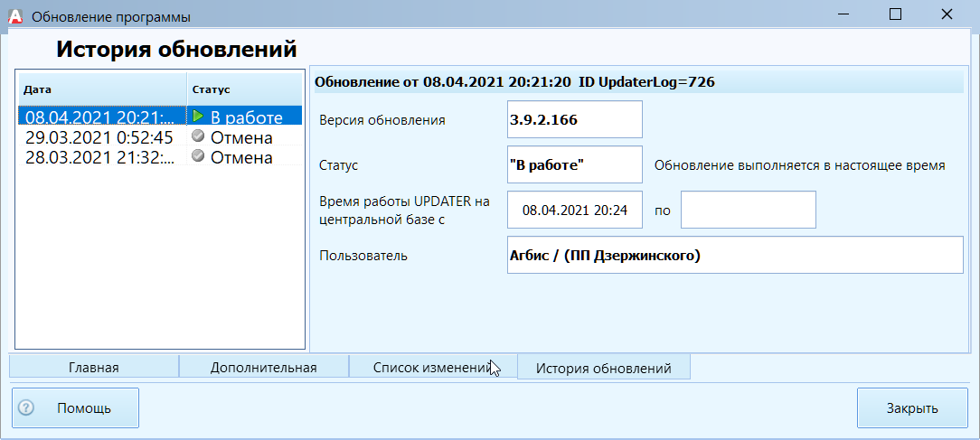
Task: Click the gray status icon in 28.03.2021 row
Action: coord(198,156)
